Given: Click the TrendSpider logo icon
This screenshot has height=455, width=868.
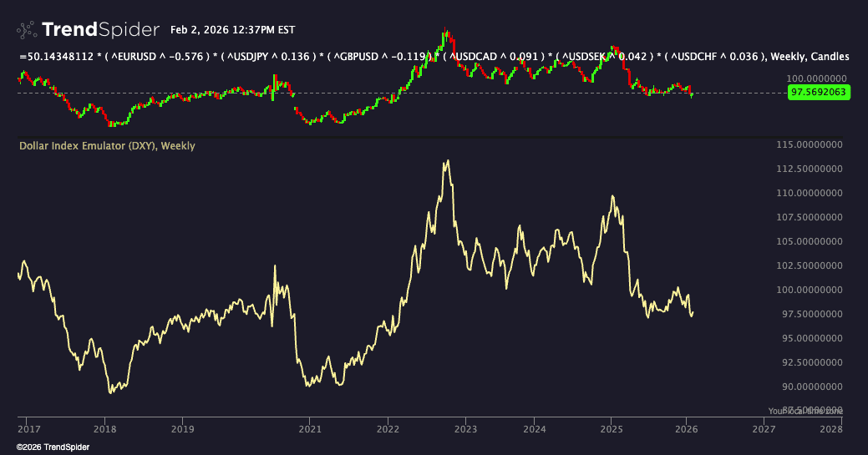Looking at the screenshot, I should [27, 29].
